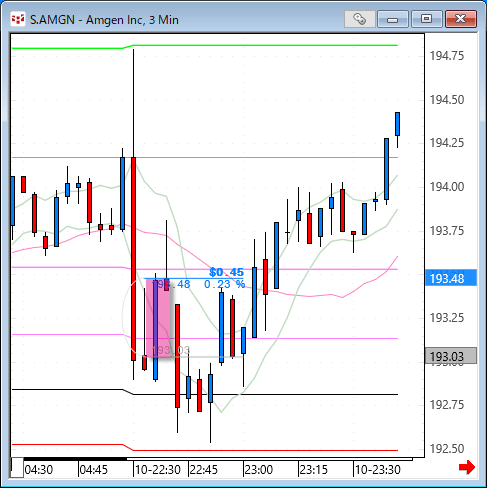This screenshot has width=487, height=488.
Task: Click the 10-23:30 time axis label
Action: [377, 470]
